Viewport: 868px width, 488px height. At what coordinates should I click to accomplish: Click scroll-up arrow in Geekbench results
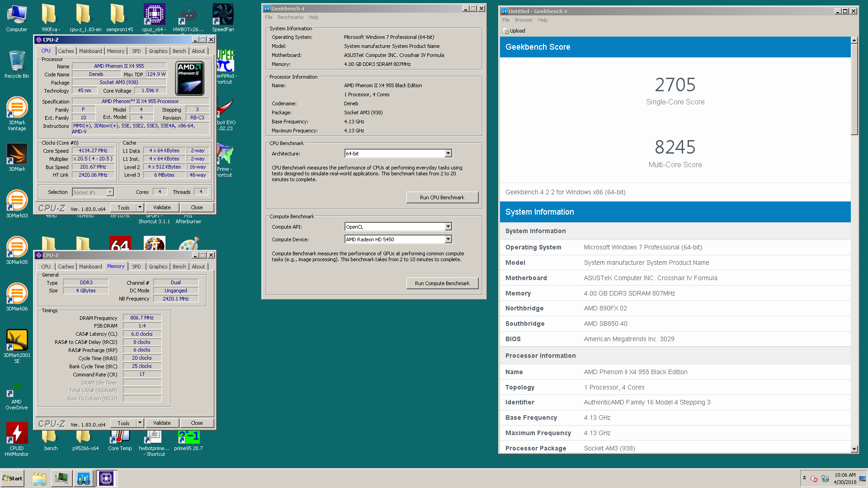(854, 40)
